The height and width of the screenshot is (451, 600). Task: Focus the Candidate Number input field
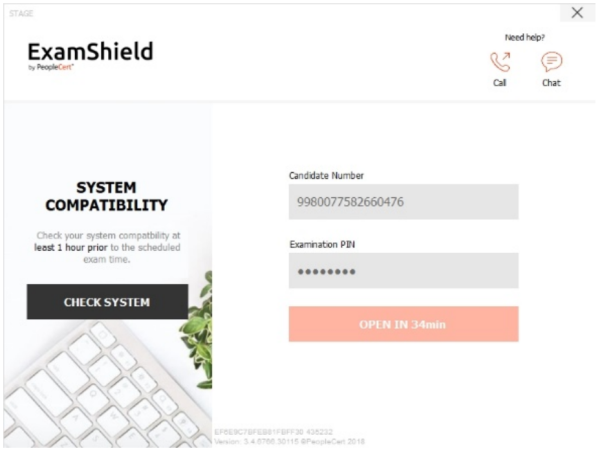tap(403, 202)
